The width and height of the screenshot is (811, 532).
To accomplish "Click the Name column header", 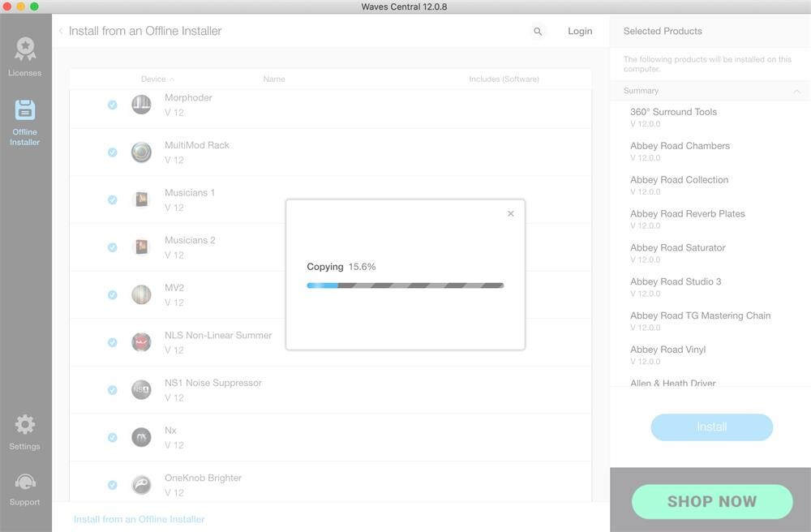I will click(x=274, y=79).
